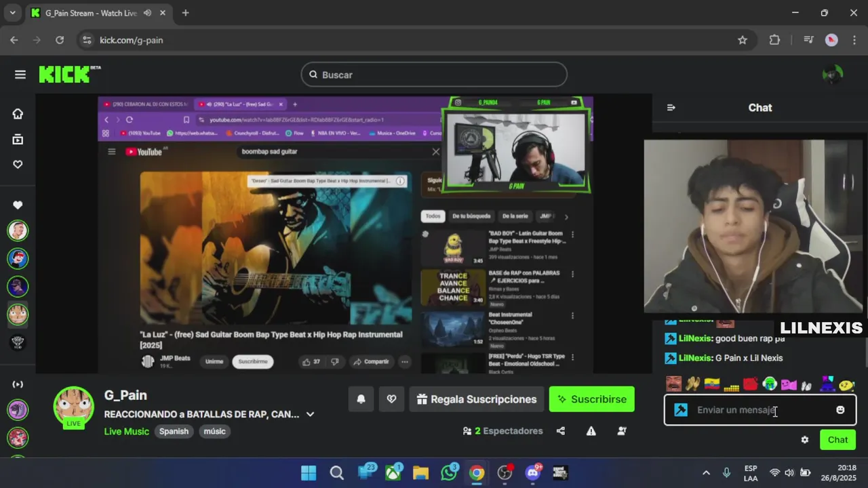Image resolution: width=868 pixels, height=488 pixels.
Task: Reload the kick.com page
Action: point(60,40)
